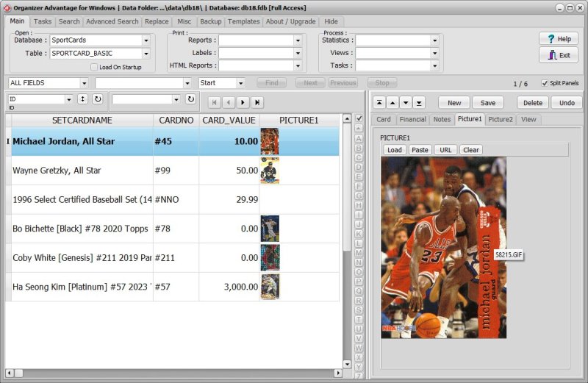Image resolution: width=588 pixels, height=383 pixels.
Task: Click Wayne Gretzky card picture thumbnail
Action: 270,171
